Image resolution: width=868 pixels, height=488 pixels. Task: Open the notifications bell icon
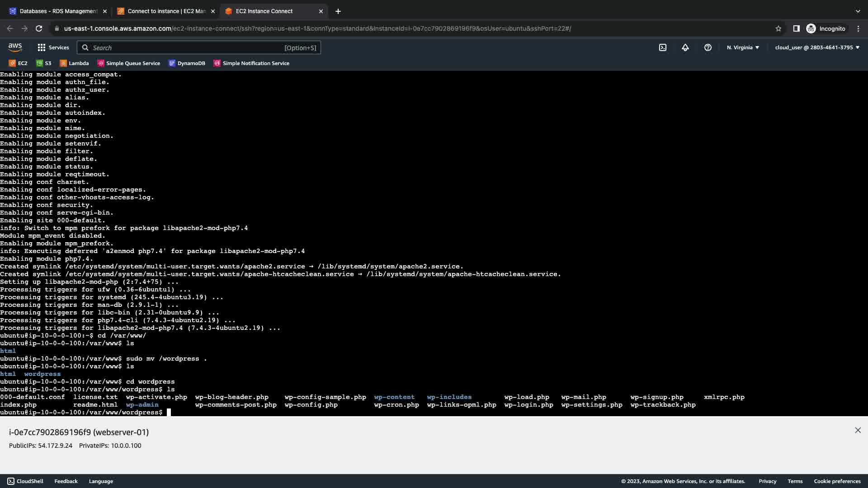tap(685, 47)
